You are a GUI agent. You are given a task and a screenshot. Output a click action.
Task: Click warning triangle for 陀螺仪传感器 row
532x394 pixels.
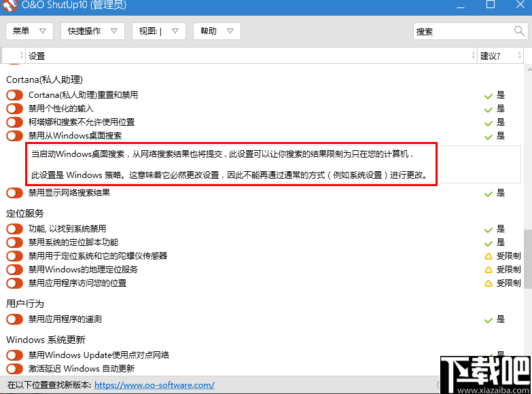point(489,256)
